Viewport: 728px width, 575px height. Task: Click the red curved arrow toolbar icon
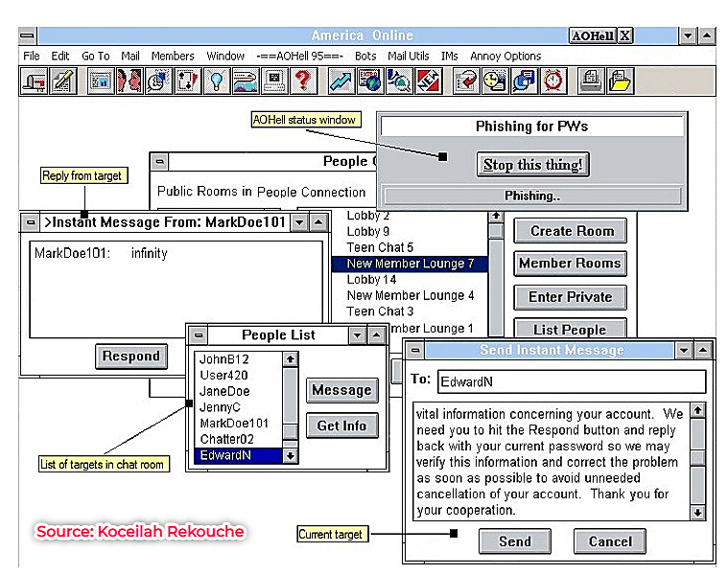[466, 80]
